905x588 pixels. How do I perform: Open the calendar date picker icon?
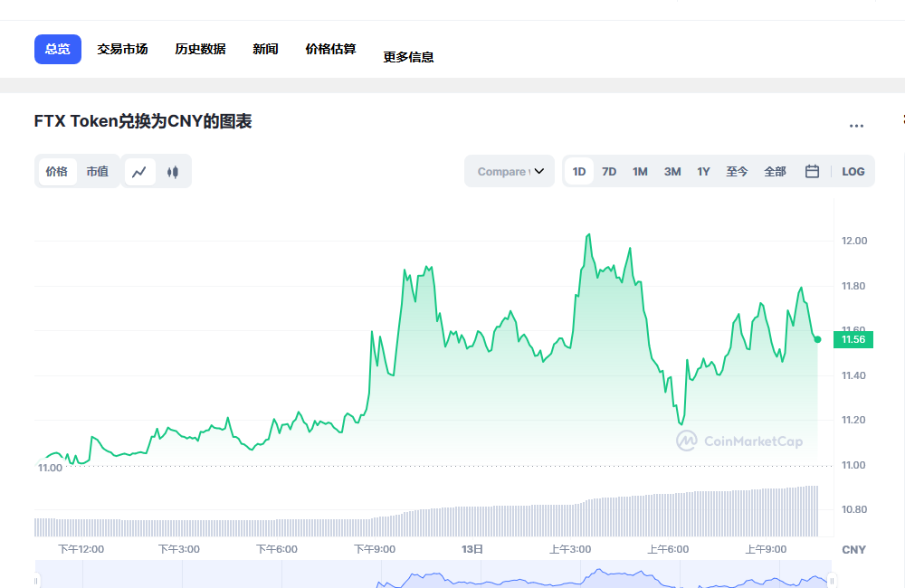coord(812,171)
